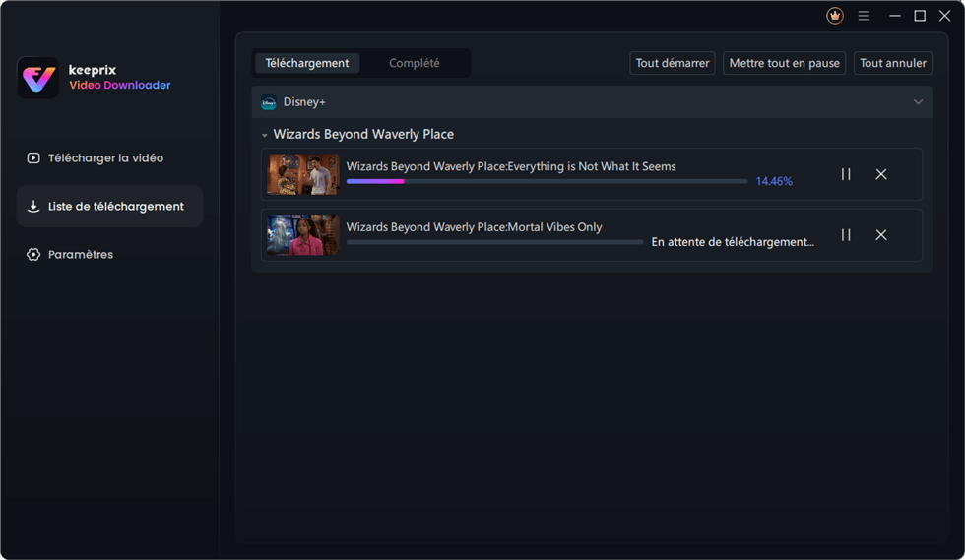Click the Tout annuler button
Screen dimensions: 965x560
pos(892,63)
